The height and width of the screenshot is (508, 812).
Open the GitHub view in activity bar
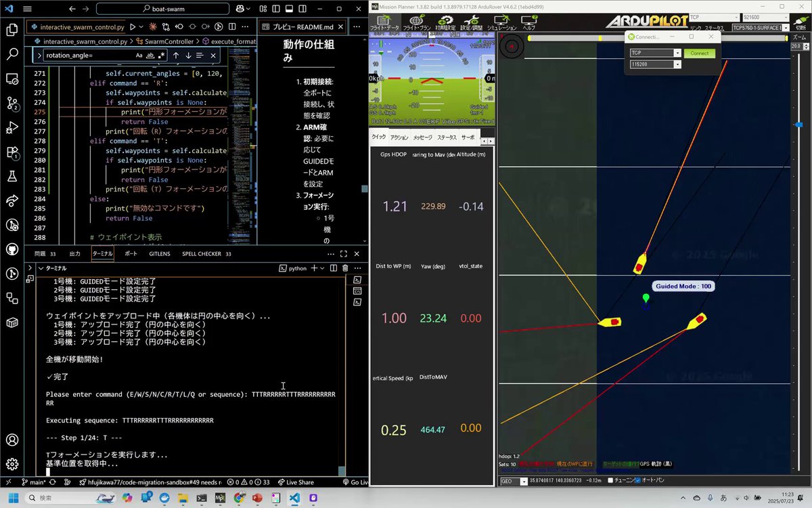12,249
